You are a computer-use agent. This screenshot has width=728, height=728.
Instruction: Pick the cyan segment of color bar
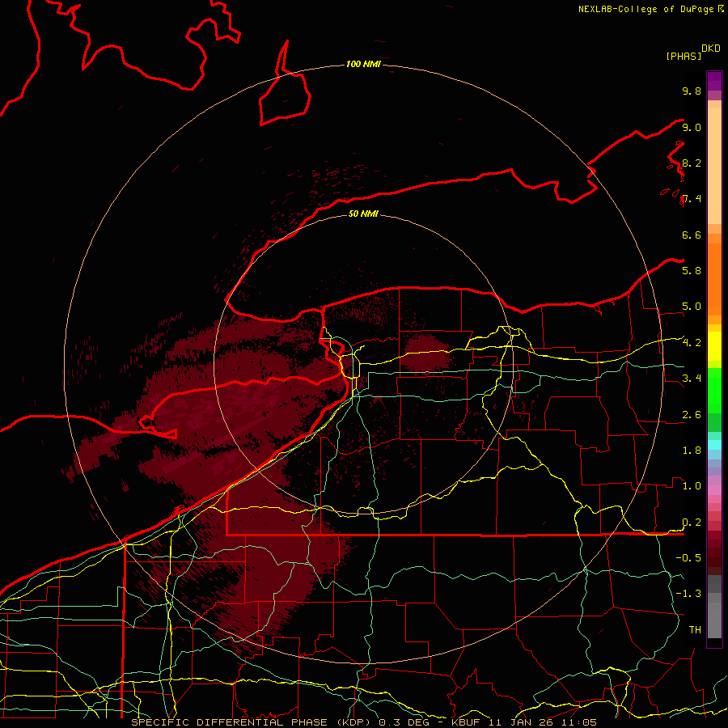coord(714,444)
